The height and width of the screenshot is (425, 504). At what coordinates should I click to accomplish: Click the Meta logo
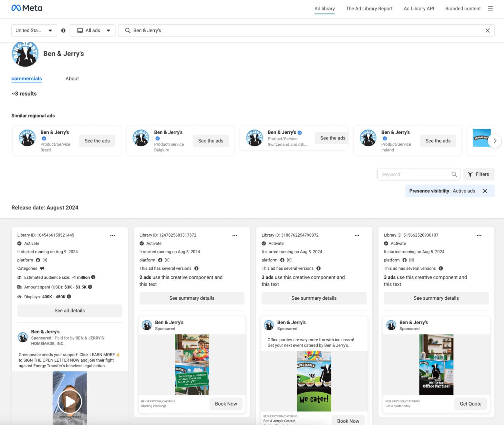pos(27,8)
